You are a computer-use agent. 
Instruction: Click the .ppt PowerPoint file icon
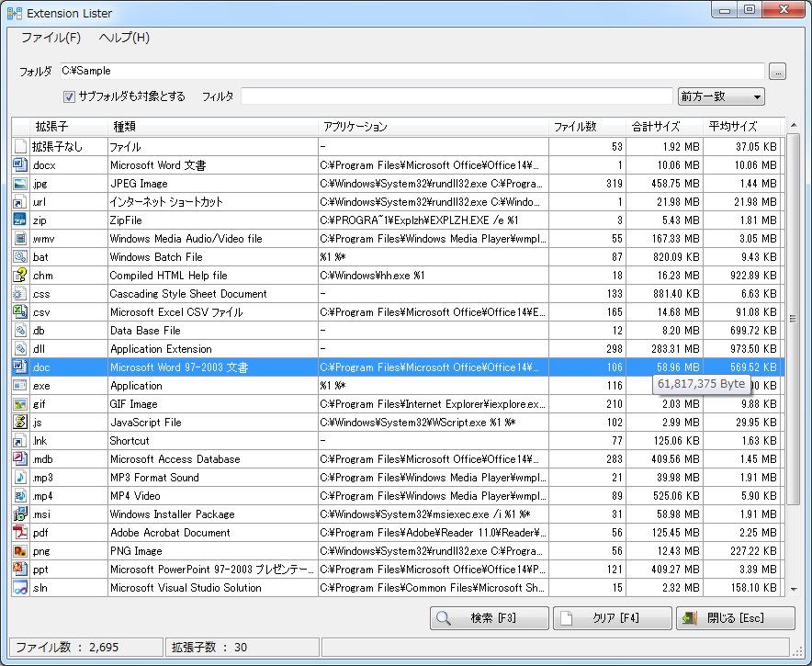pyautogui.click(x=20, y=570)
